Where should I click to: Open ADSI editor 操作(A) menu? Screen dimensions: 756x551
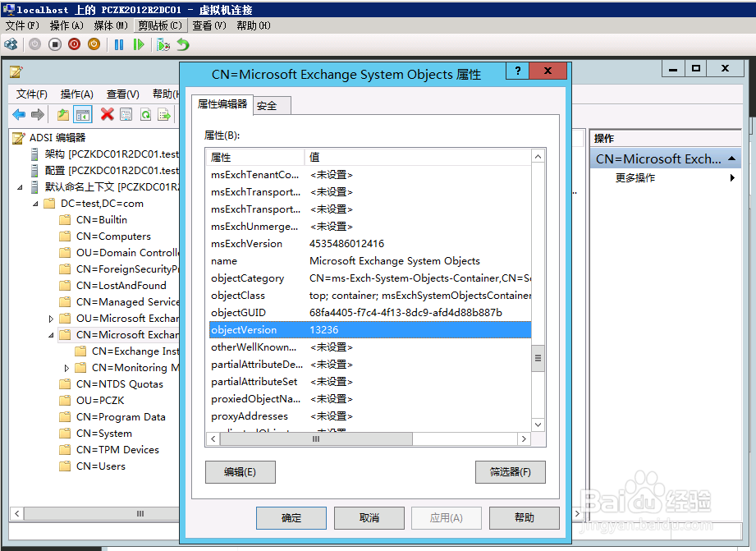click(76, 94)
